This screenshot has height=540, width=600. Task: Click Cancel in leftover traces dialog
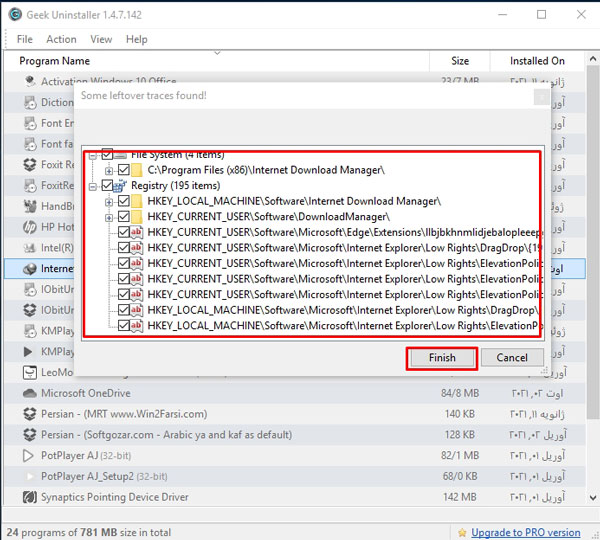coord(512,358)
